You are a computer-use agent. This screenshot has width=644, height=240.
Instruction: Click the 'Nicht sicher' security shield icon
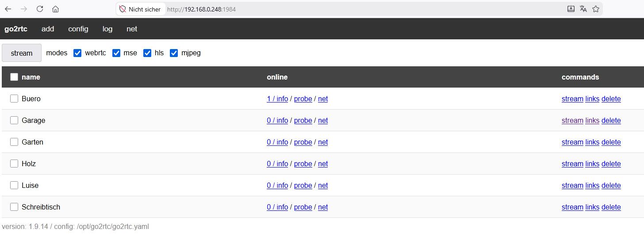tap(123, 9)
